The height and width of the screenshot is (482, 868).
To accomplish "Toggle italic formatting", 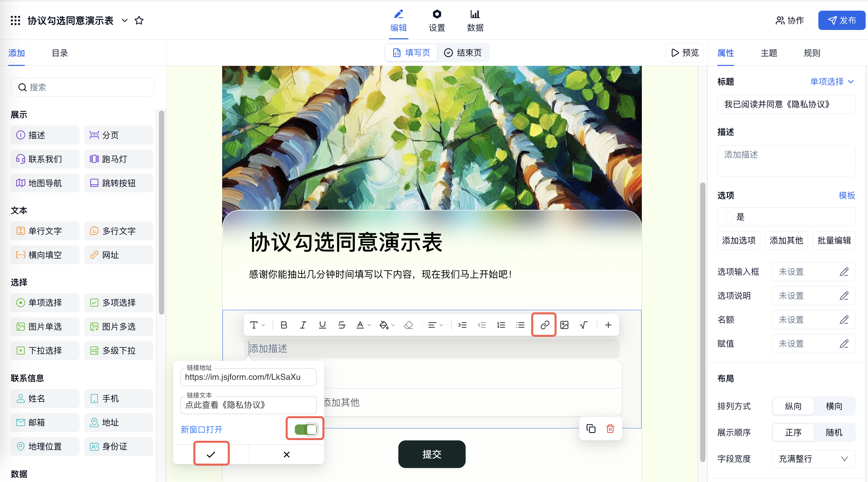I will point(303,325).
